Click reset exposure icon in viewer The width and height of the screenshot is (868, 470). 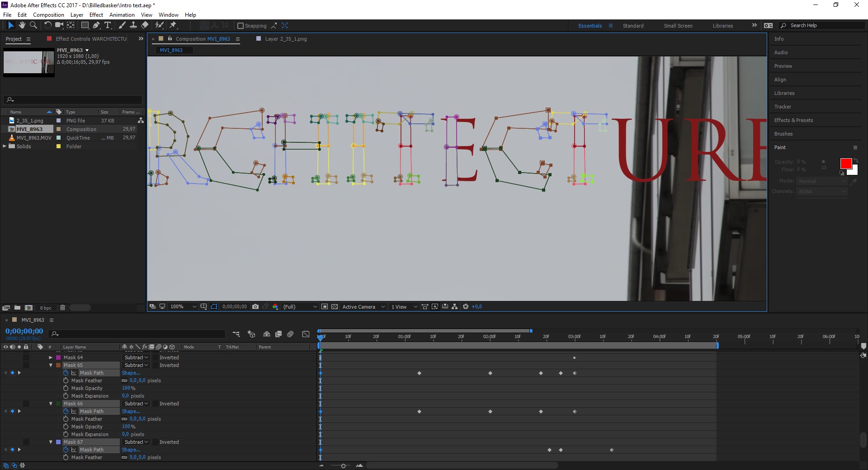(x=466, y=306)
